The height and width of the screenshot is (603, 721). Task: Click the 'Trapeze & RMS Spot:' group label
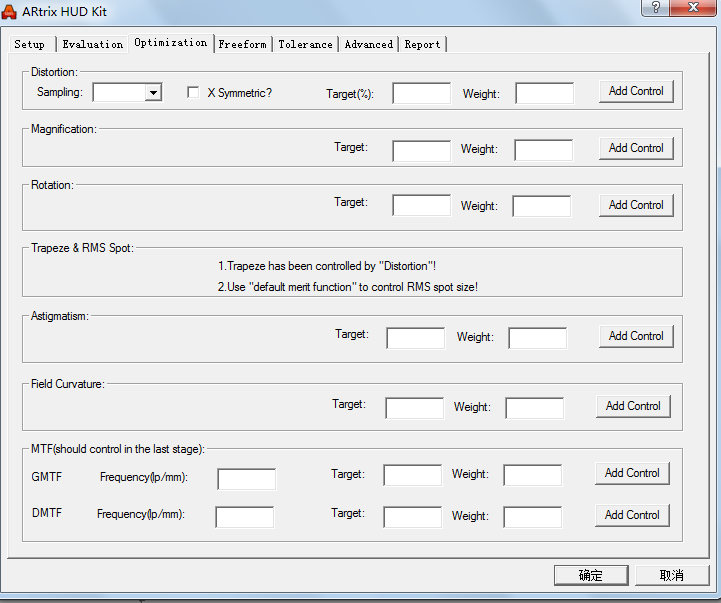coord(82,248)
